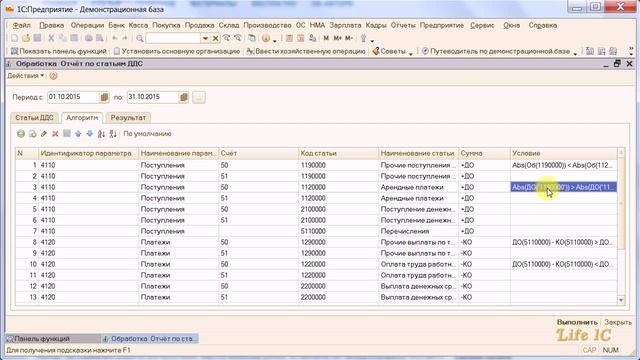Viewport: 640px width, 360px height.
Task: Click the Закрыть button
Action: [618, 322]
